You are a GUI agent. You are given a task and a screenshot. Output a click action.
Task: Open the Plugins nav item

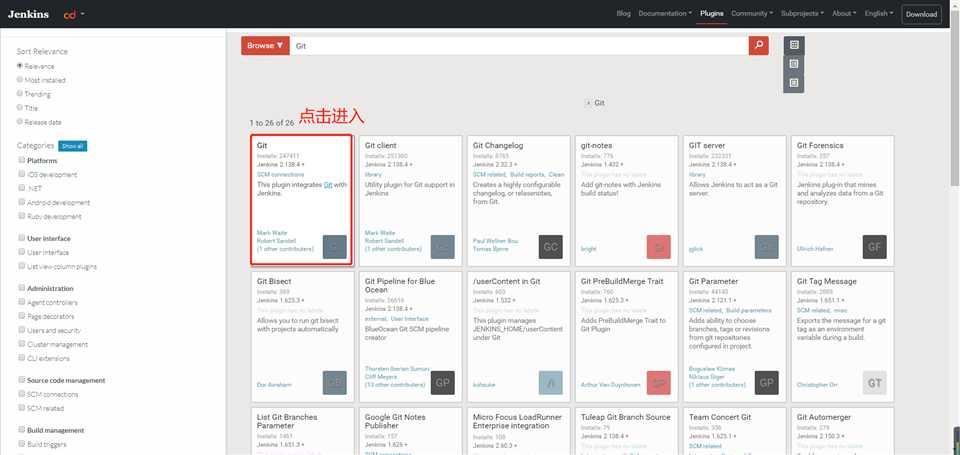[712, 13]
